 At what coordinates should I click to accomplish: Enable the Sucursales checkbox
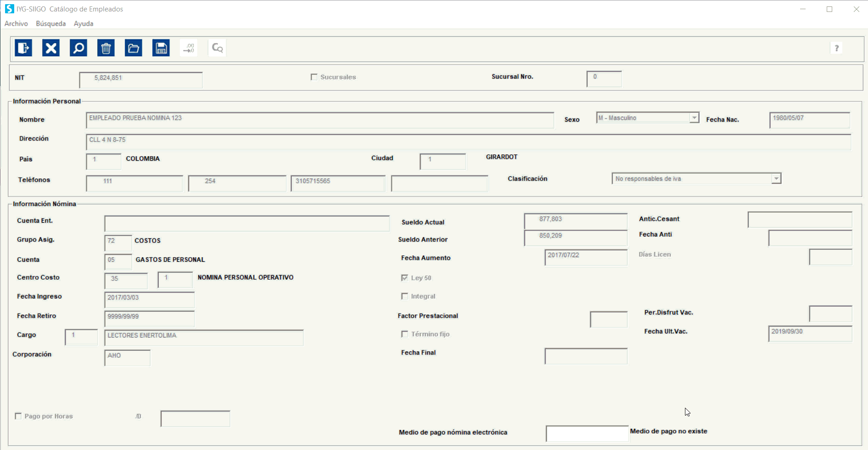point(314,77)
